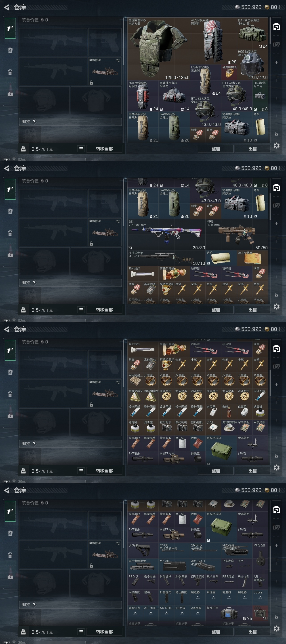
Task: Click the 血氧仪 oximeter item
Action: click(x=244, y=412)
